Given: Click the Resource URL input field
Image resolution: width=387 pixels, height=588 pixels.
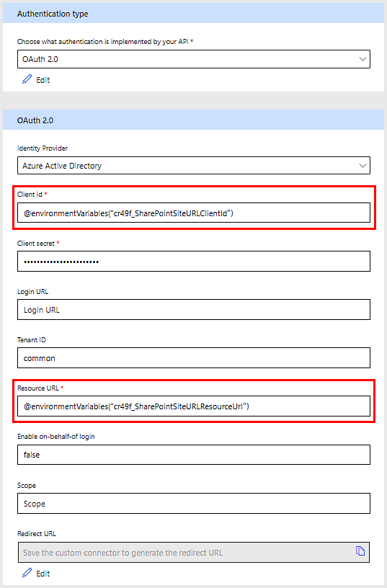Looking at the screenshot, I should 193,406.
